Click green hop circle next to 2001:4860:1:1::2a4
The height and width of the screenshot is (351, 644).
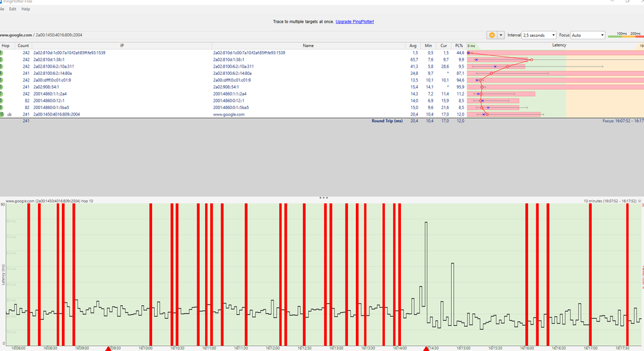coord(1,94)
